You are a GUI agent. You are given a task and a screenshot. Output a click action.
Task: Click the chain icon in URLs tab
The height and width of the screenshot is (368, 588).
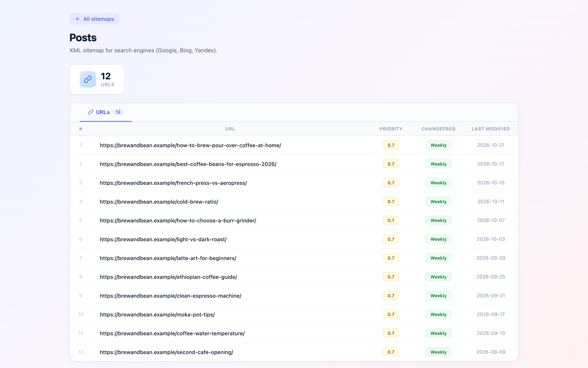(x=91, y=112)
